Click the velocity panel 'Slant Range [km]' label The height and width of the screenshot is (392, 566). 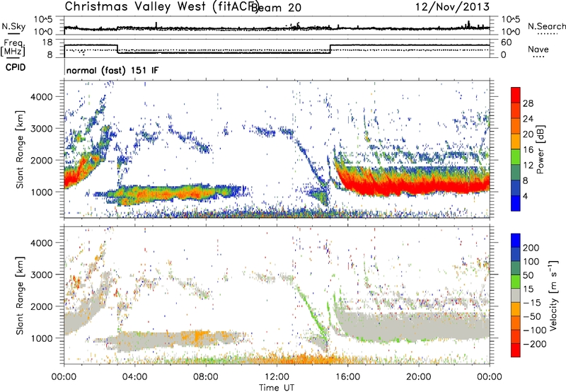tap(20, 295)
